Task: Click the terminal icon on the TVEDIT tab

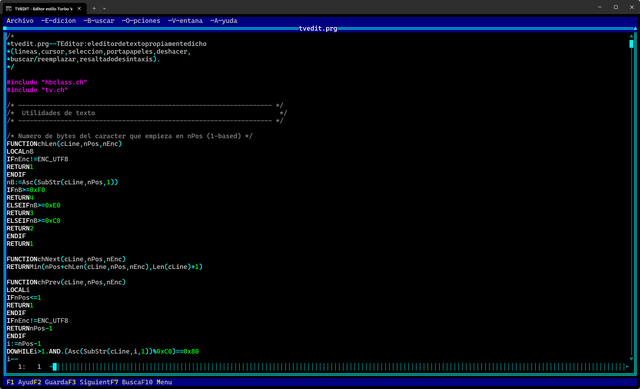Action: point(9,8)
